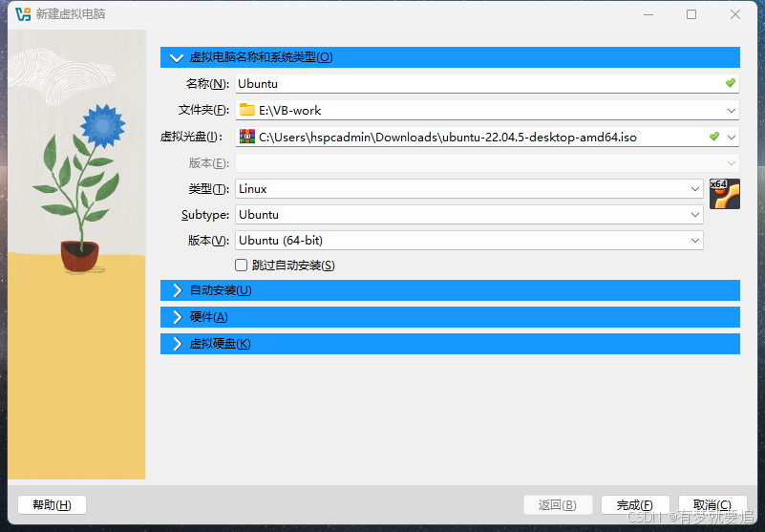This screenshot has height=532, width=765.
Task: Close the 新建虚拟电脑 window
Action: pos(735,14)
